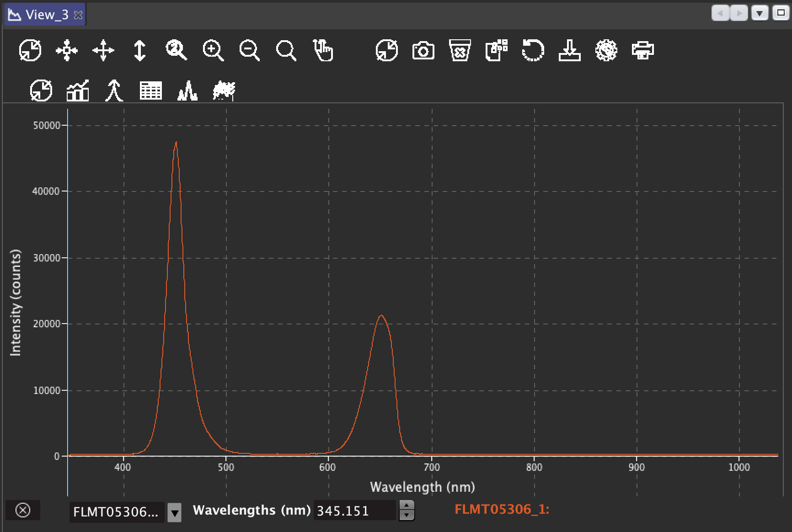Click the circled X button at bottom left
Viewport: 792px width, 532px height.
point(23,510)
